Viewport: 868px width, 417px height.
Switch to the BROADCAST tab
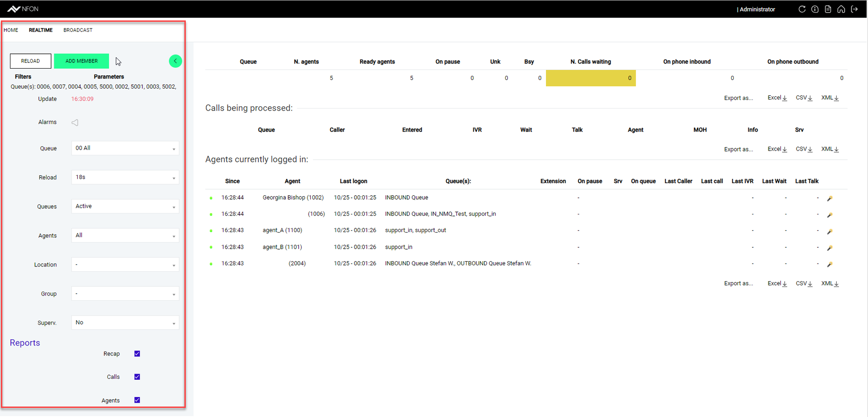point(78,30)
